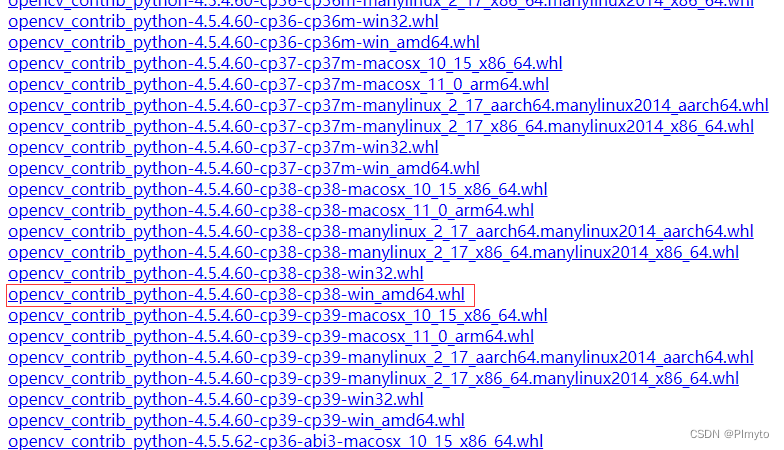This screenshot has width=784, height=450.
Task: Open highlighted cp38-cp38-win_amd64.whl link
Action: [236, 294]
